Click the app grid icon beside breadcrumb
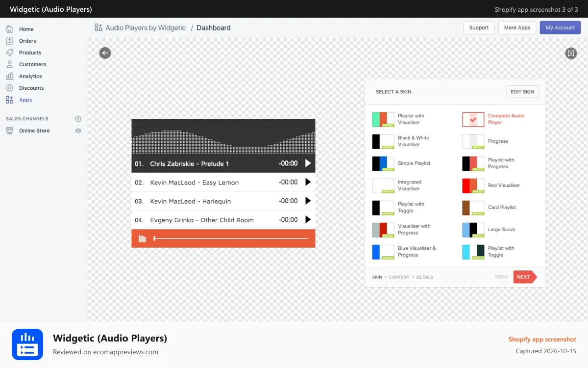This screenshot has height=368, width=588. (x=98, y=27)
